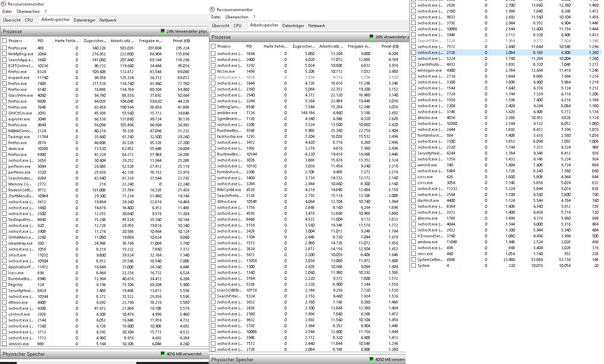Tick the GlassWire.exe process checkbox
Image resolution: width=604 pixels, height=364 pixels.
[5, 95]
